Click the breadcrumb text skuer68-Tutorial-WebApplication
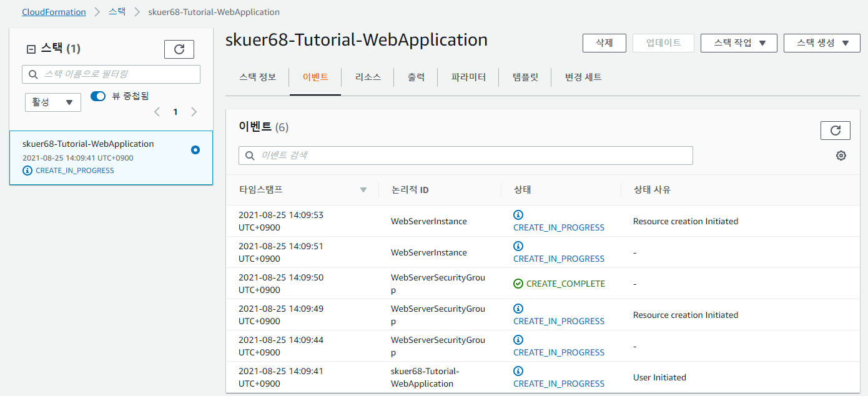Viewport: 868px width, 396px height. [x=214, y=12]
